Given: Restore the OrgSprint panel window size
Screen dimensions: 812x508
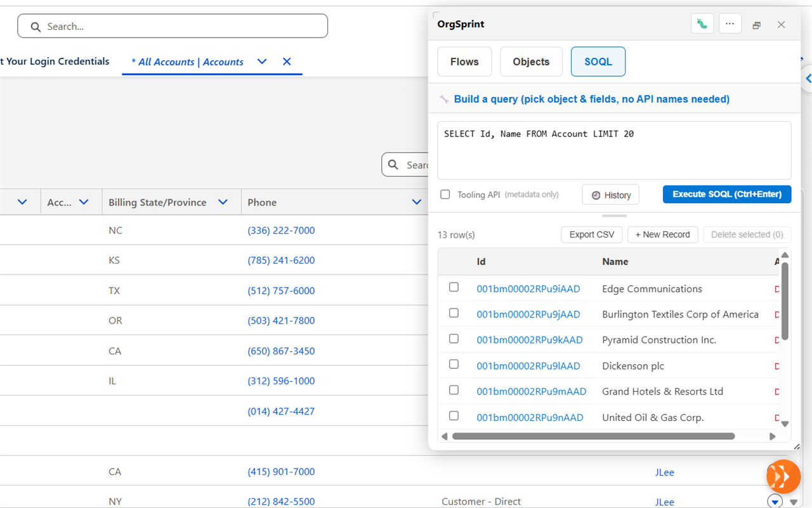Looking at the screenshot, I should pyautogui.click(x=756, y=25).
